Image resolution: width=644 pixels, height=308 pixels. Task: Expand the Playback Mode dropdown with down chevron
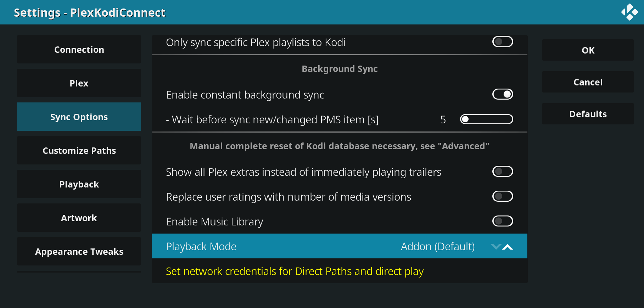pos(496,247)
